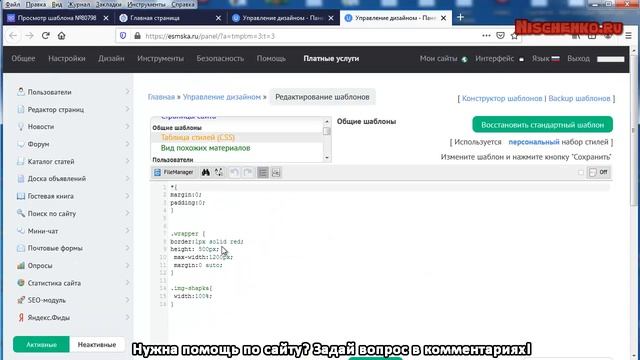Open the menu Журнал
640x360 pixels.
79,4
